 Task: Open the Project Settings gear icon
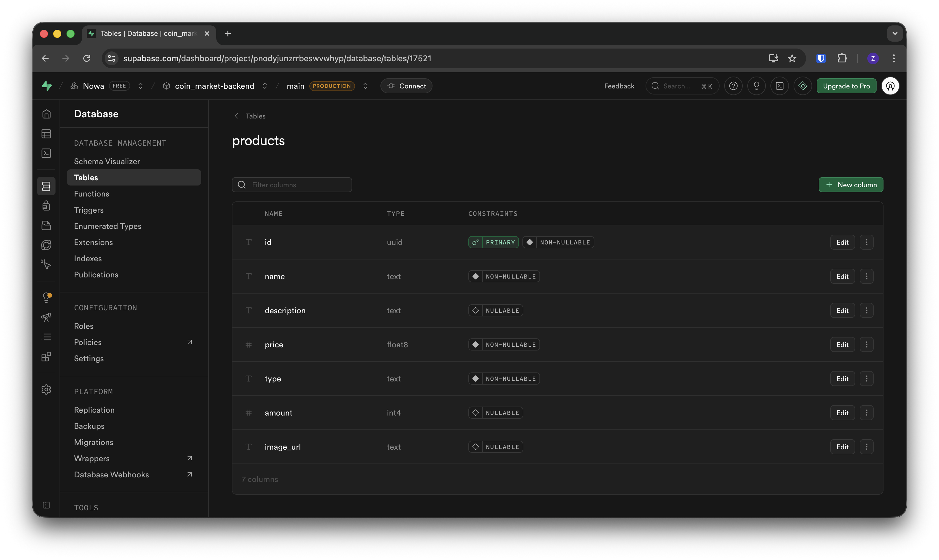point(46,390)
